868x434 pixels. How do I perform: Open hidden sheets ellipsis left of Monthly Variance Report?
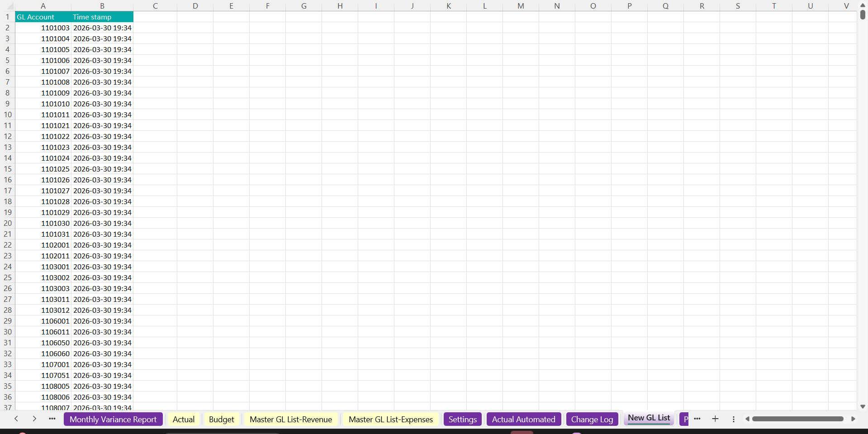tap(52, 419)
